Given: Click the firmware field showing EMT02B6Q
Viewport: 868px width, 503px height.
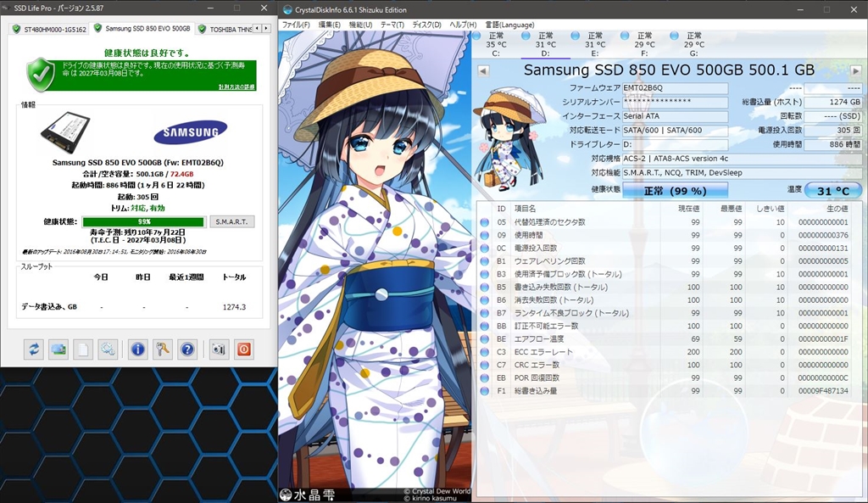Looking at the screenshot, I should (x=675, y=88).
